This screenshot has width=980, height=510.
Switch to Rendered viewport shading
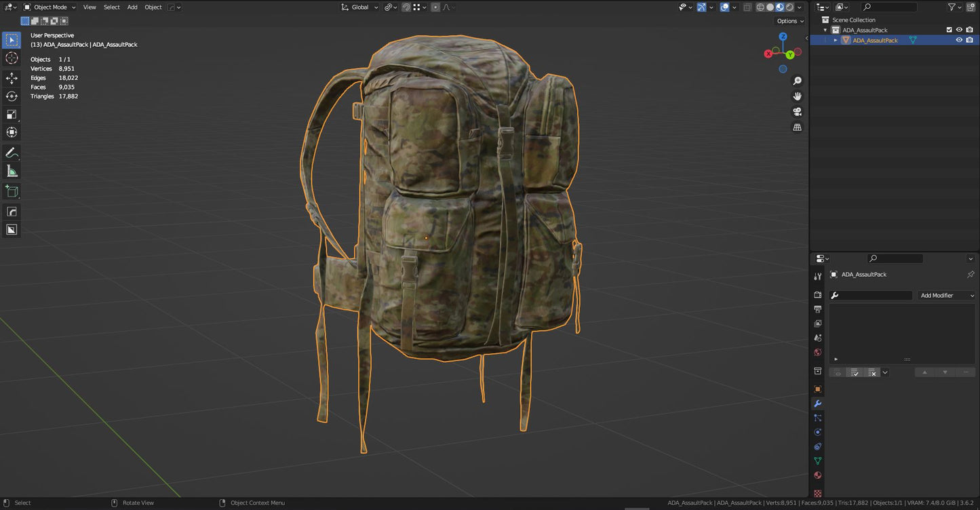789,7
